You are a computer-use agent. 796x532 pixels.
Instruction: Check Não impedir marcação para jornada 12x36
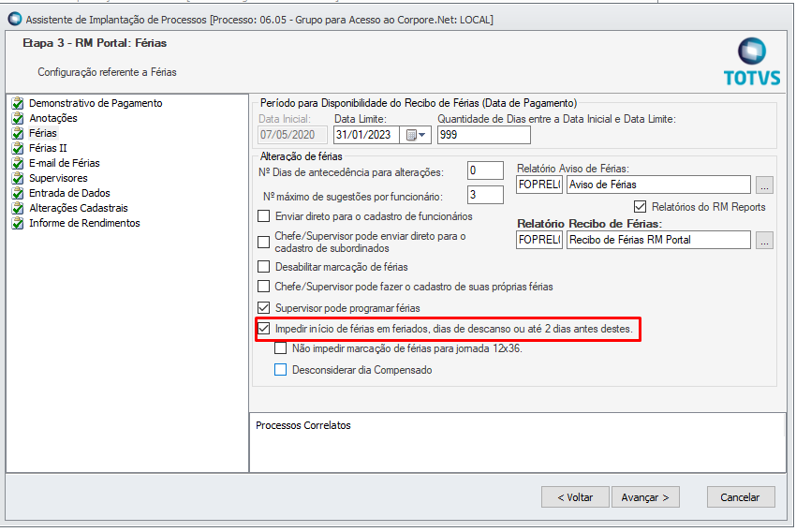(x=280, y=348)
